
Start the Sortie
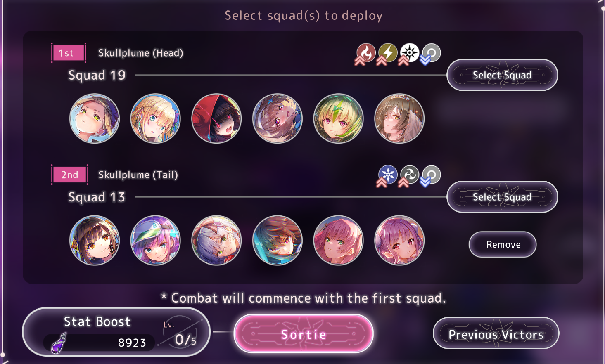(304, 334)
